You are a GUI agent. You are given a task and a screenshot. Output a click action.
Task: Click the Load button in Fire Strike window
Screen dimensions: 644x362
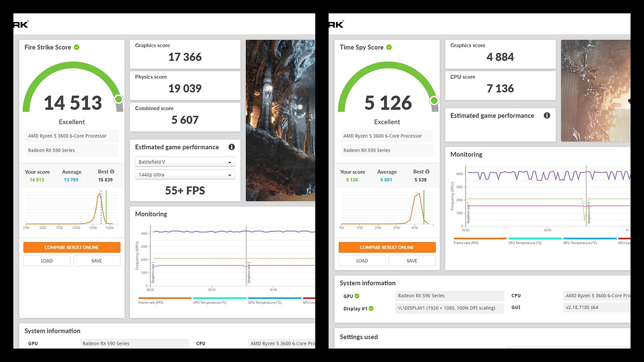pyautogui.click(x=47, y=261)
